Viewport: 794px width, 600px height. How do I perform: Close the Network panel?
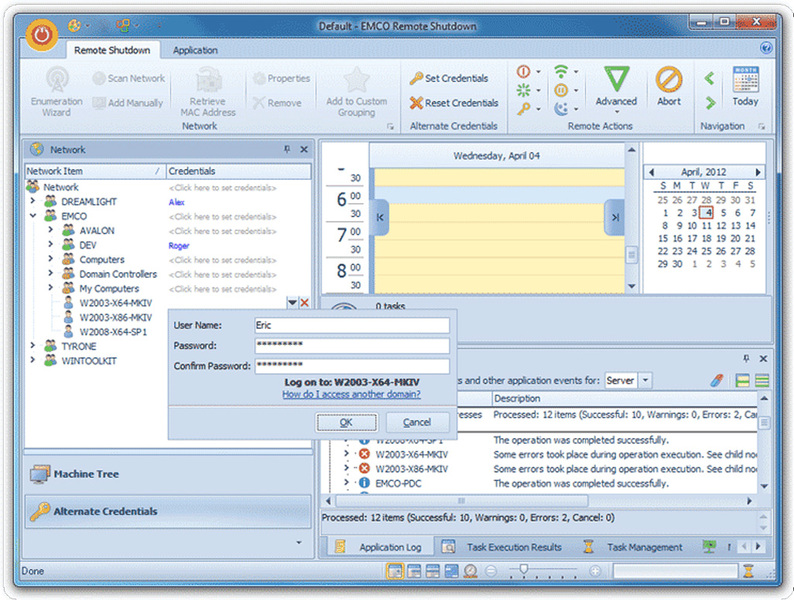click(x=304, y=149)
